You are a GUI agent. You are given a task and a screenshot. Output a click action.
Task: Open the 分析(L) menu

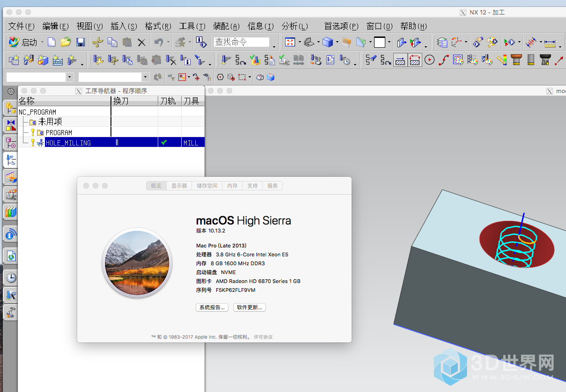295,26
